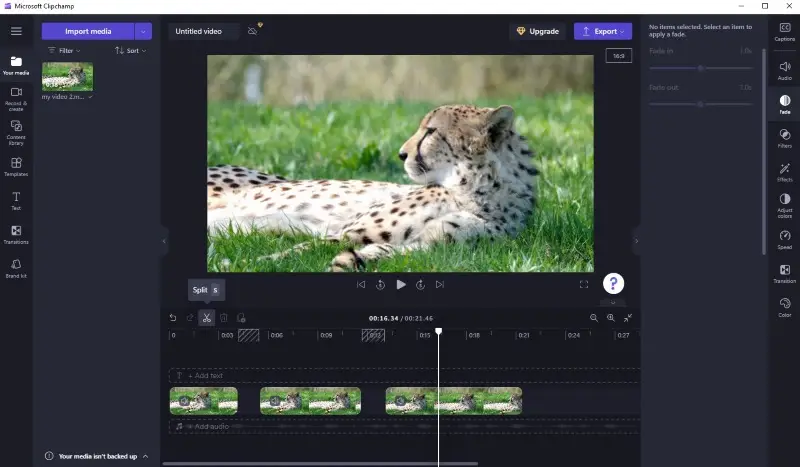
Task: Open Content library panel
Action: [16, 133]
